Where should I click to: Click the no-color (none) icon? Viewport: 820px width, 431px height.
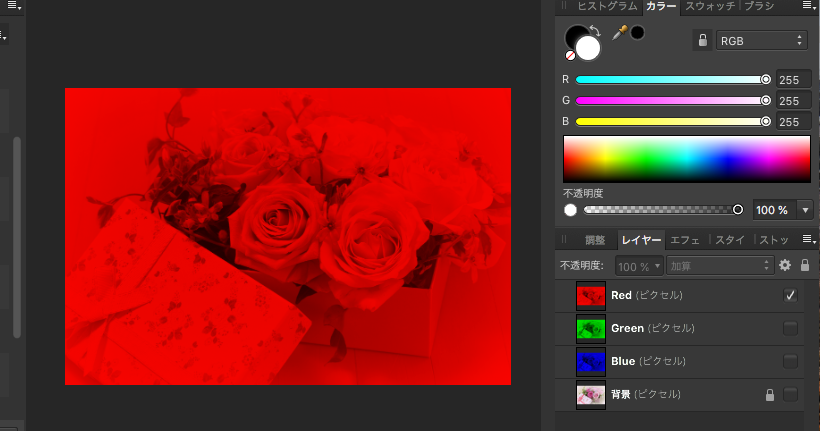point(571,56)
